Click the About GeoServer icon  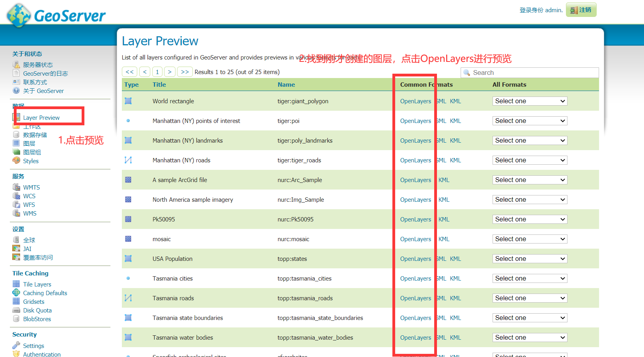point(16,91)
